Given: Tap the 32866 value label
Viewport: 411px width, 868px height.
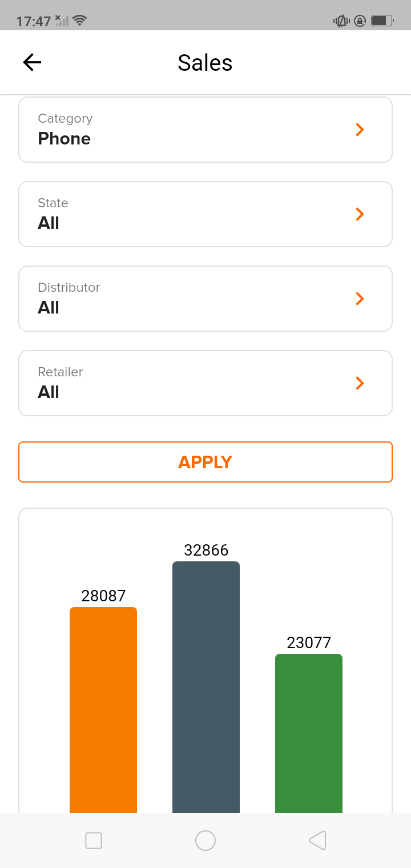Looking at the screenshot, I should coord(206,550).
